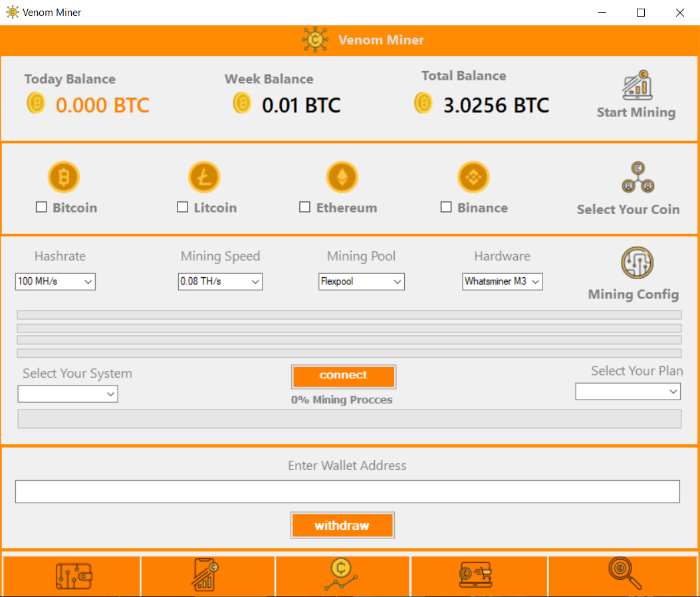Click the withdraw button

(342, 525)
